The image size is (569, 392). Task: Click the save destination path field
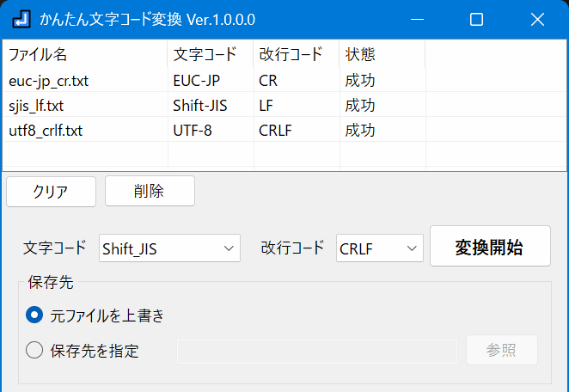[317, 351]
